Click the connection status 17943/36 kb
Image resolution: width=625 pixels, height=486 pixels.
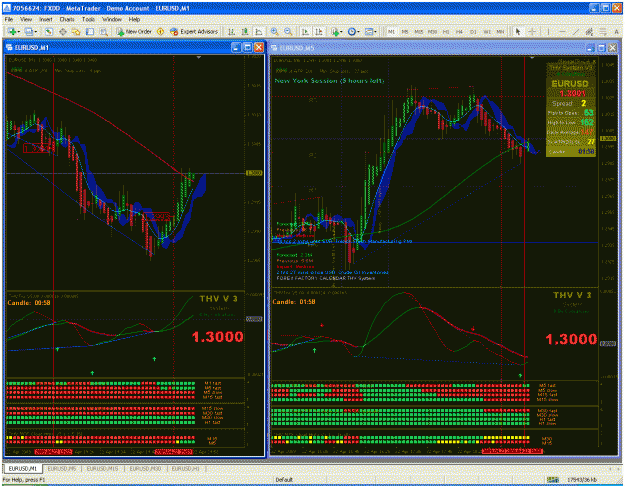click(x=582, y=480)
